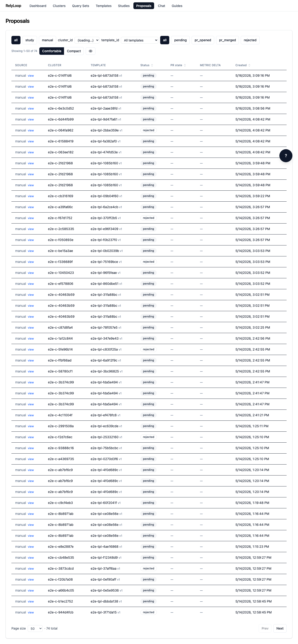Go to the Studies tab
Viewport: 298px width, 644px height.
coord(124,6)
